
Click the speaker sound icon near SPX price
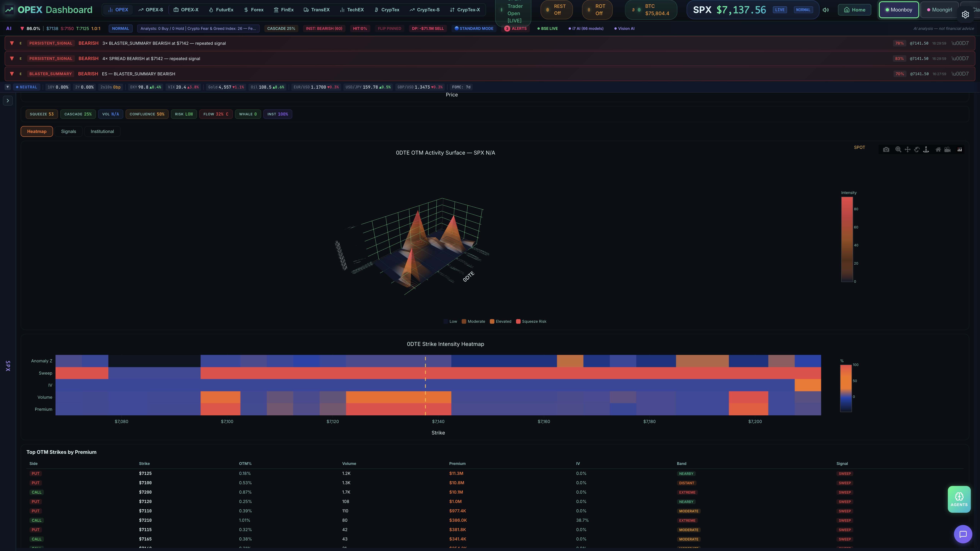click(826, 10)
